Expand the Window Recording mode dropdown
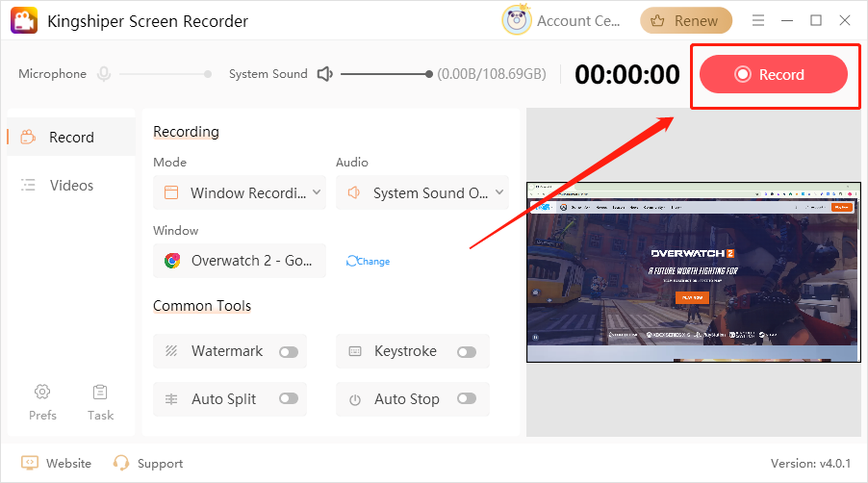Image resolution: width=868 pixels, height=483 pixels. click(240, 193)
